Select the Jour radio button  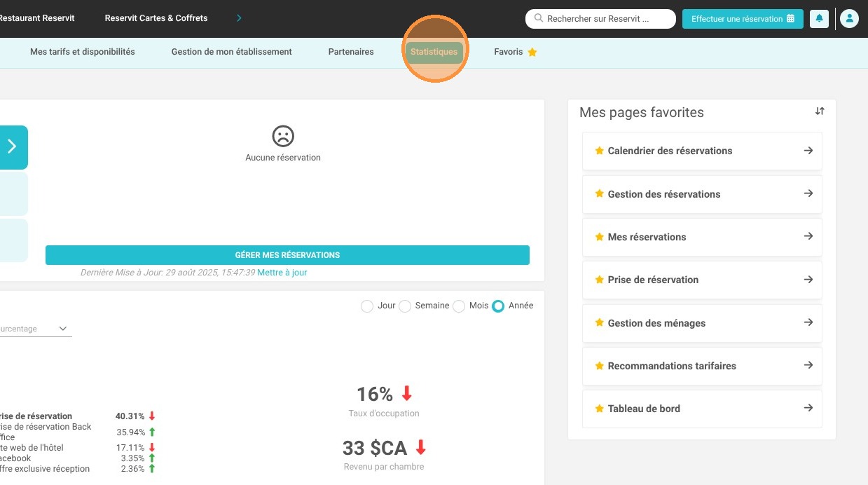click(366, 306)
